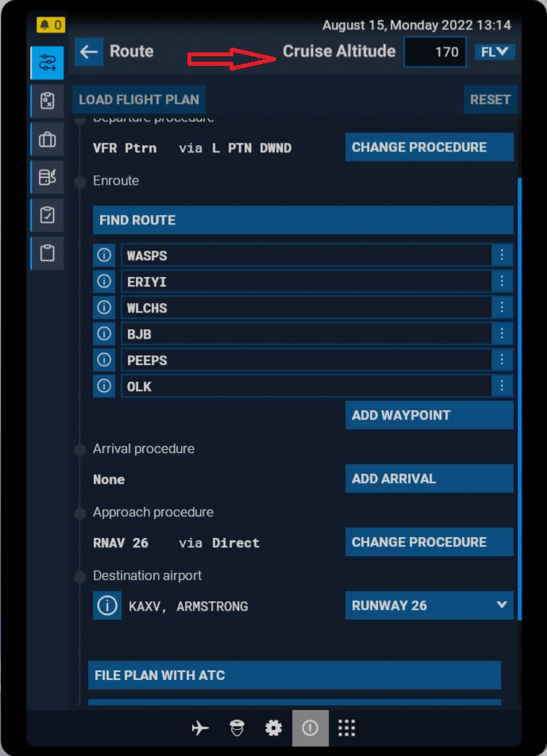Click the Cruise Altitude input field
This screenshot has height=756, width=547.
[435, 52]
